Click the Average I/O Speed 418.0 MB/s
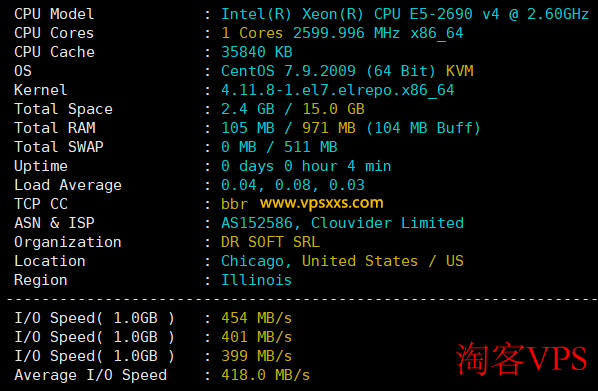The width and height of the screenshot is (598, 391). (265, 375)
